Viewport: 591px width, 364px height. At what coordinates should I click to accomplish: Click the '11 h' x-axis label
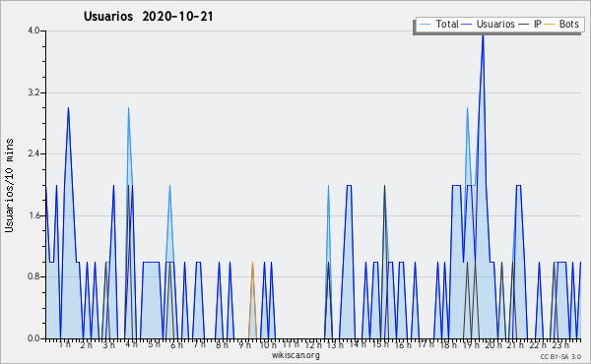tap(291, 344)
